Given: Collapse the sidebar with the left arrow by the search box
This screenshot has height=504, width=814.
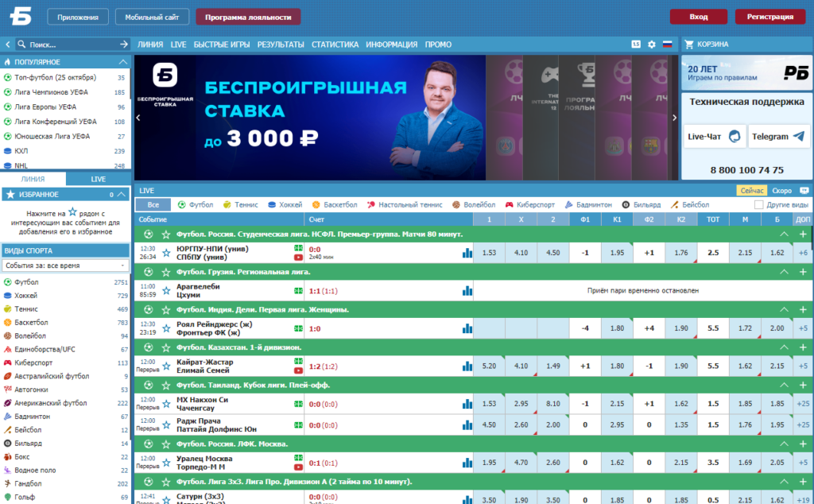Looking at the screenshot, I should tap(7, 45).
